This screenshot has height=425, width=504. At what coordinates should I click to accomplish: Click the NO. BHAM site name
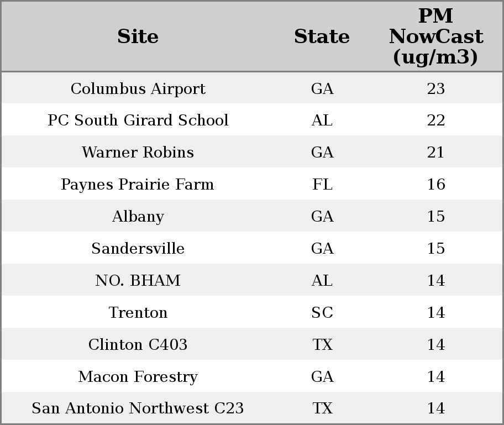click(138, 281)
